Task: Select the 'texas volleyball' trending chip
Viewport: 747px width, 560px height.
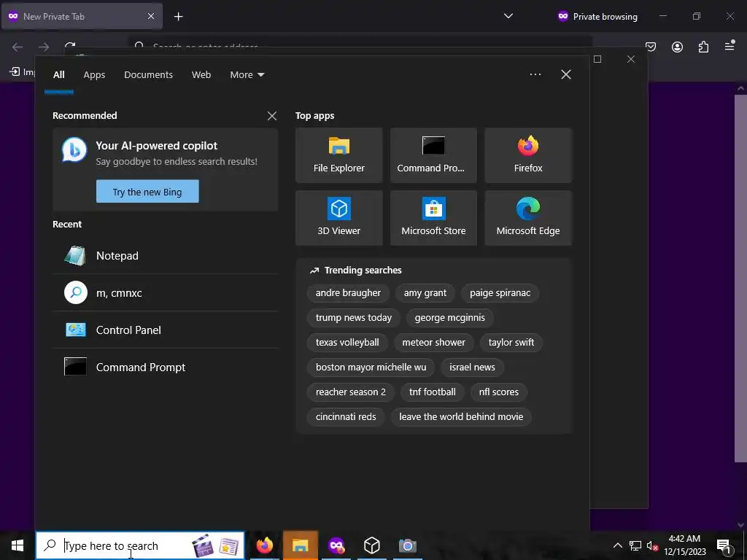Action: [347, 343]
